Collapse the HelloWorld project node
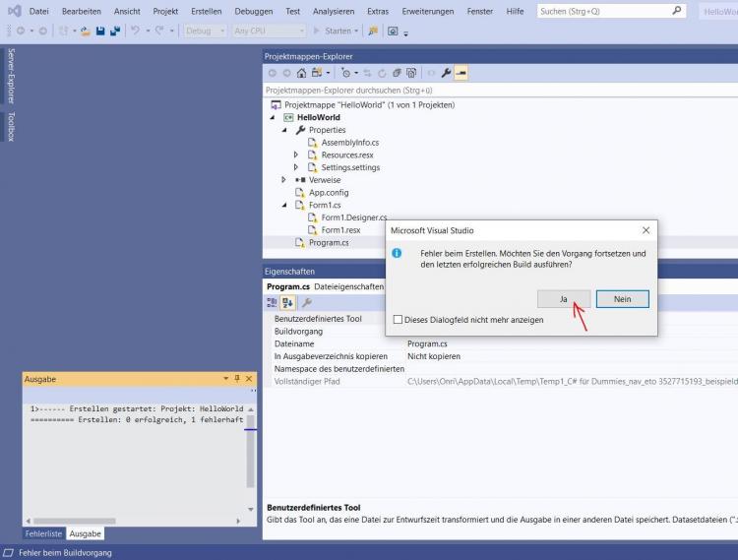Viewport: 738px width, 560px height. click(x=273, y=117)
